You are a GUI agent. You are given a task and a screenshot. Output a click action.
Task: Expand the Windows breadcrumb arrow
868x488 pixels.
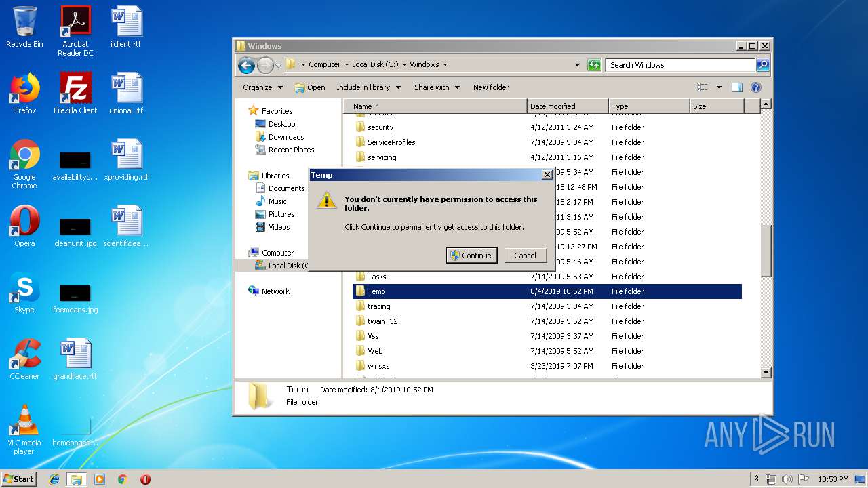pos(445,65)
